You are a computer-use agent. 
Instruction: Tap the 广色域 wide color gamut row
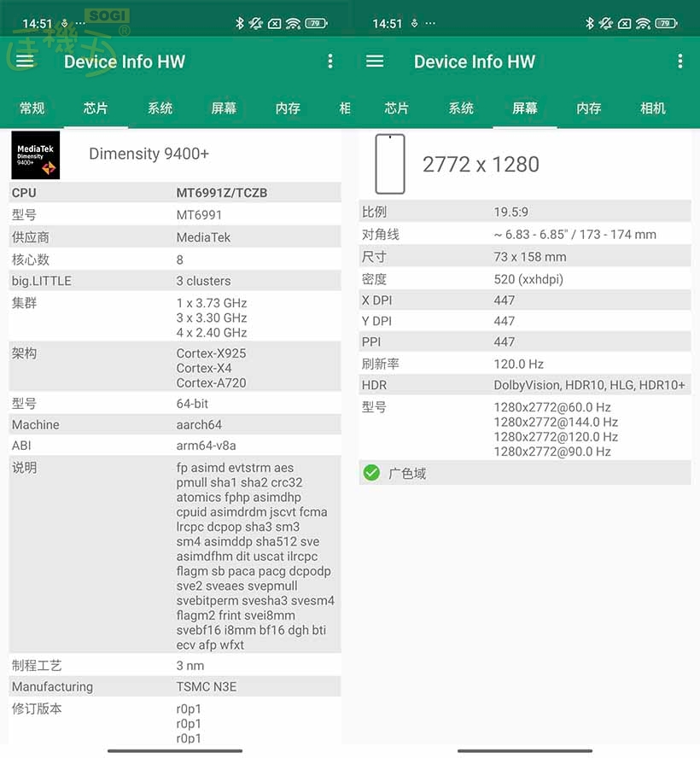click(525, 473)
